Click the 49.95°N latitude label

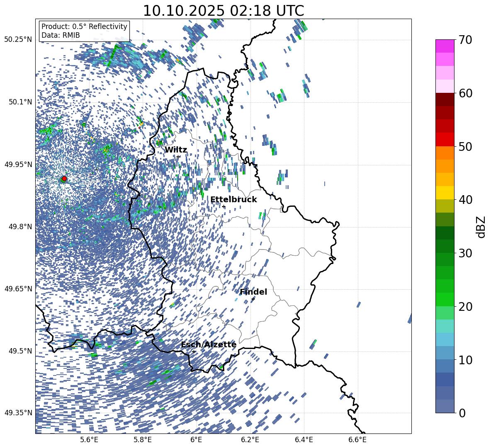[x=18, y=165]
